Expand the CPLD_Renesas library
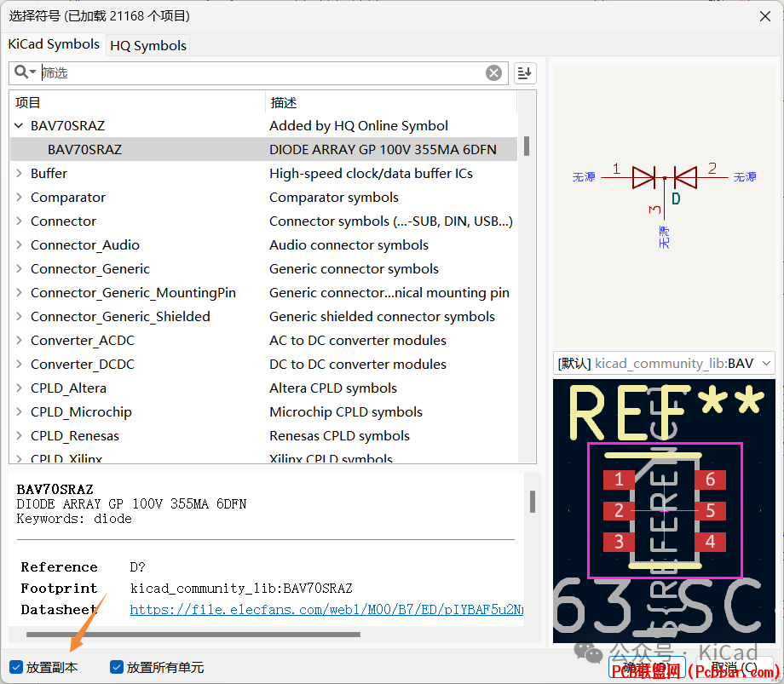The image size is (784, 684). tap(19, 435)
